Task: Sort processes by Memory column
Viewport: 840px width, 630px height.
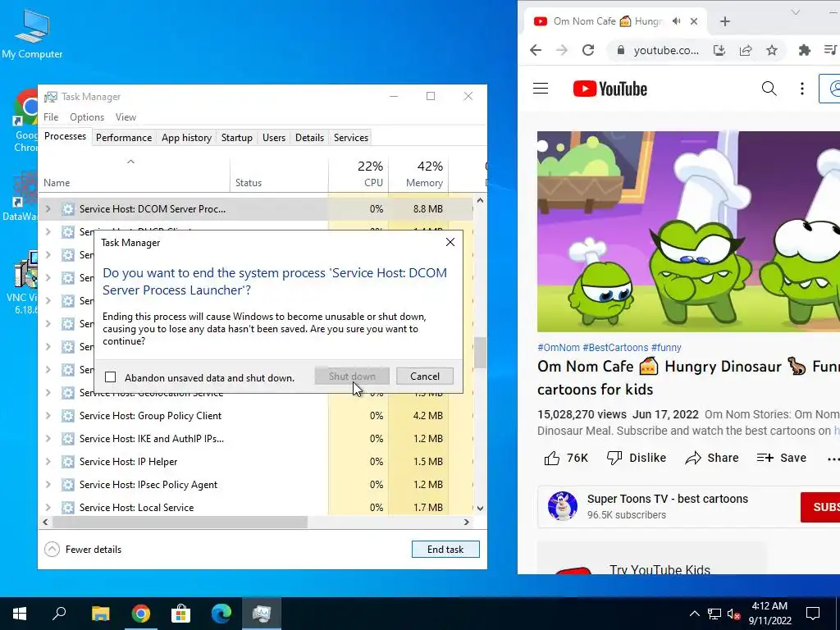Action: tap(418, 174)
